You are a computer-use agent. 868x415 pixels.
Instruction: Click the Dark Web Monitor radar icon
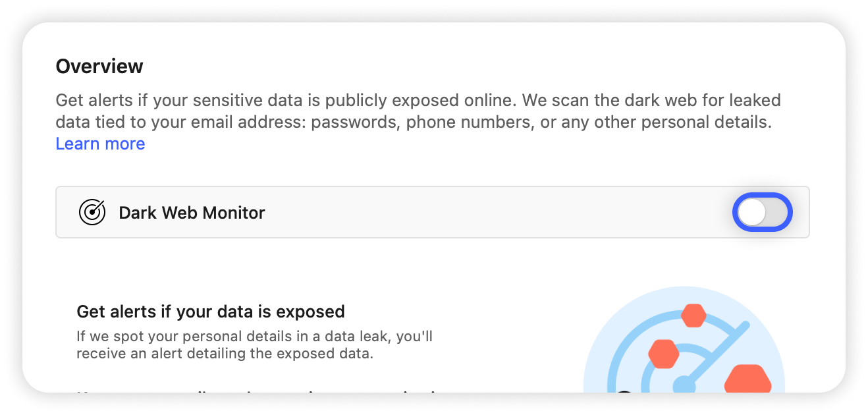tap(92, 213)
